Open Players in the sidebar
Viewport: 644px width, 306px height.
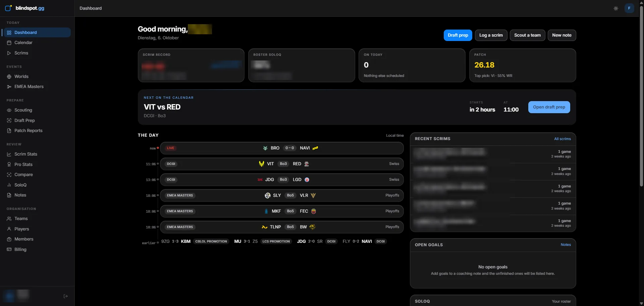point(36,229)
